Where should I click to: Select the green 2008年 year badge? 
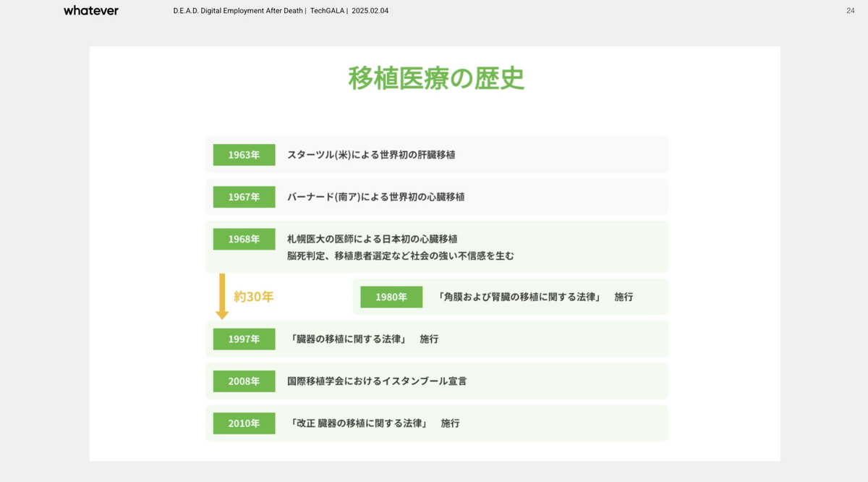click(x=244, y=381)
